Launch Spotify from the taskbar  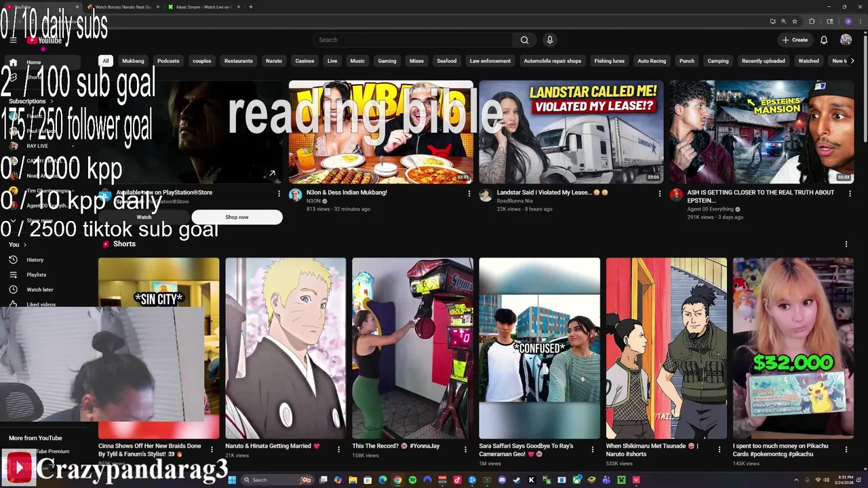point(412,480)
